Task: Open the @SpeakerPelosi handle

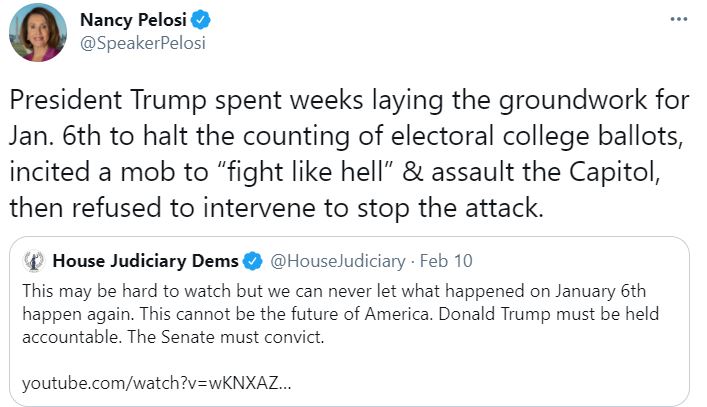Action: (142, 45)
